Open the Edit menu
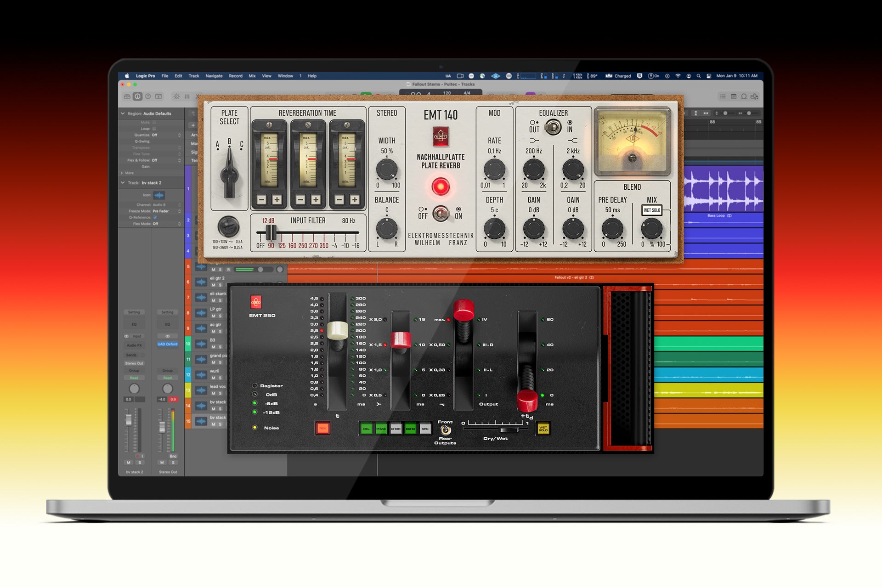The height and width of the screenshot is (588, 882). 178,76
